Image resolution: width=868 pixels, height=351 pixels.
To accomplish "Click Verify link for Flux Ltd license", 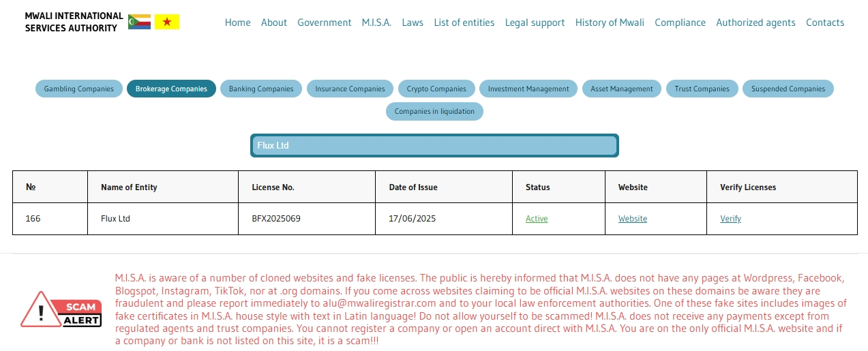I will point(730,219).
